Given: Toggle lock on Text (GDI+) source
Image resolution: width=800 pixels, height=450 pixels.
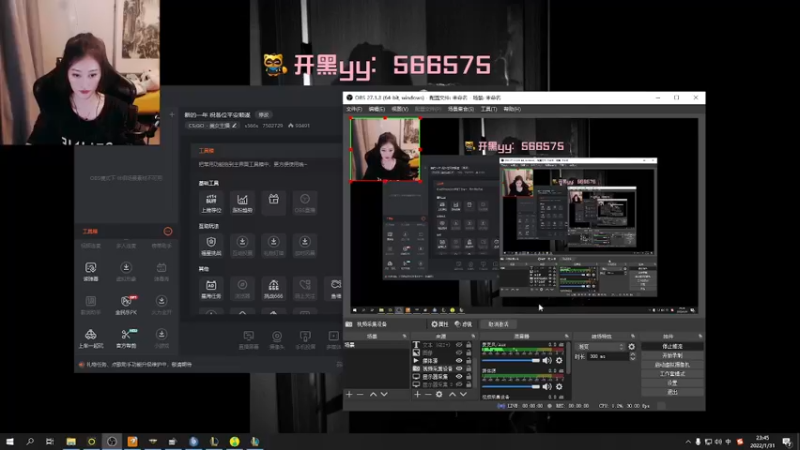Looking at the screenshot, I should pos(468,345).
